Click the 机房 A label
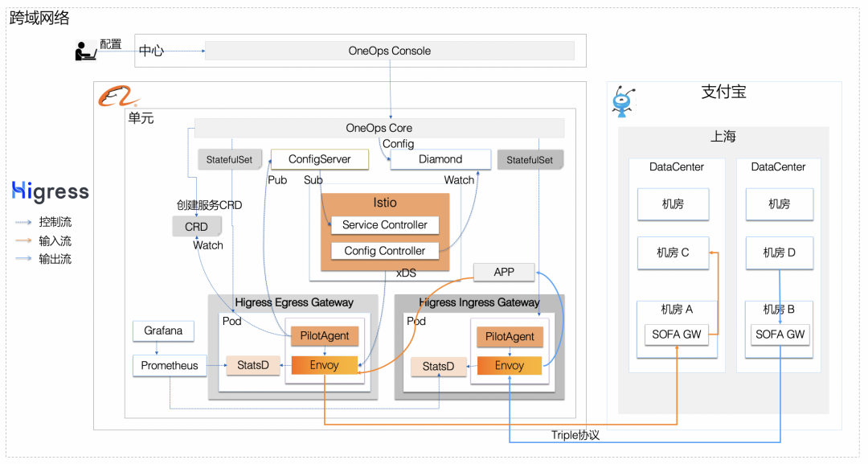Viewport: 868px width, 464px height. (677, 310)
